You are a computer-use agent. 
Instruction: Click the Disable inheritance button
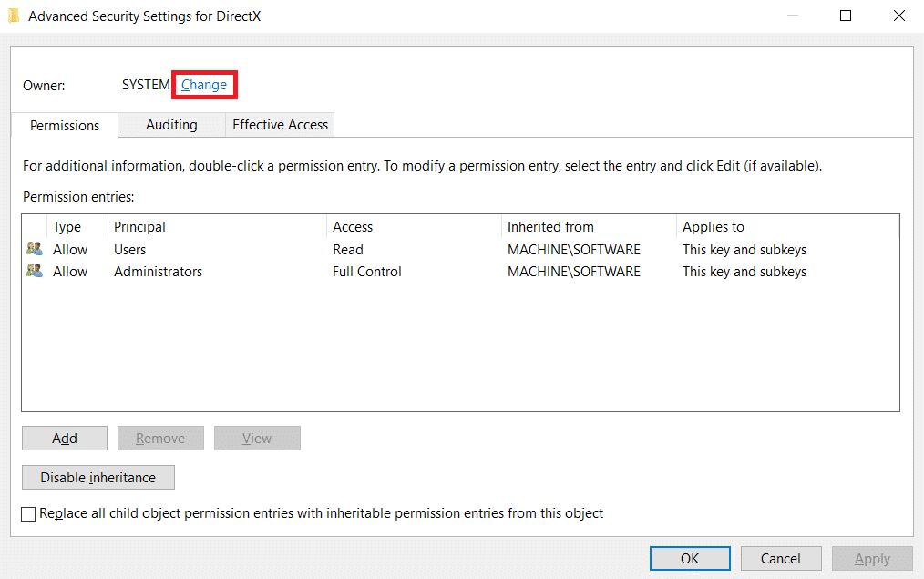pyautogui.click(x=98, y=477)
